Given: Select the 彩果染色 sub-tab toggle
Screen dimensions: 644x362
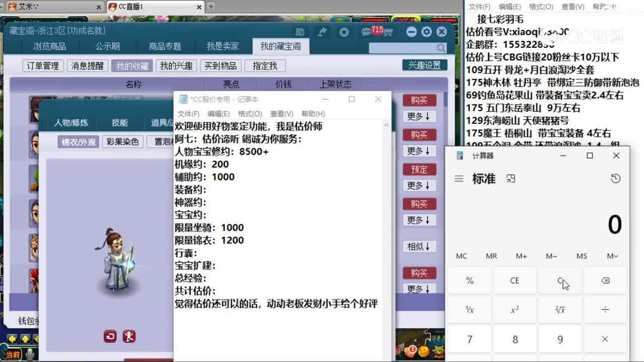Looking at the screenshot, I should point(123,142).
